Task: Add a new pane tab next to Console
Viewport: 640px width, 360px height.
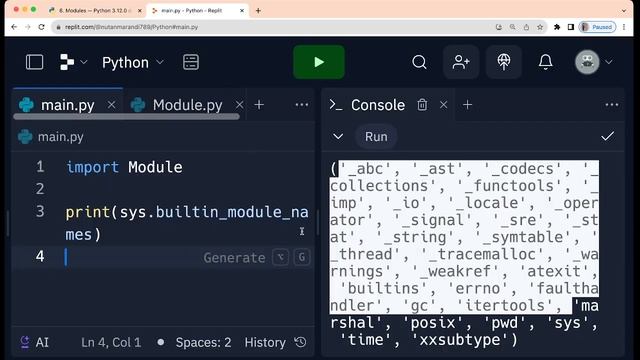Action: [x=467, y=105]
